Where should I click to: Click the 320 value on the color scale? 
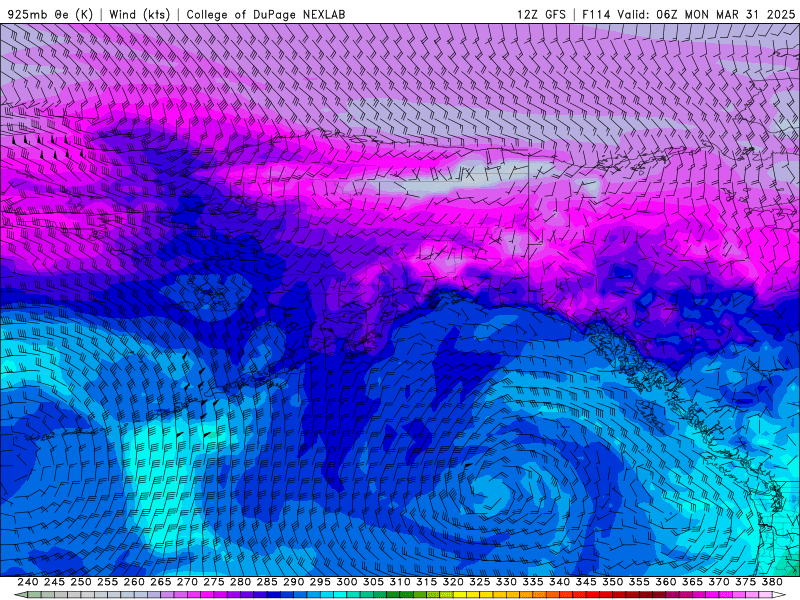pos(453,582)
